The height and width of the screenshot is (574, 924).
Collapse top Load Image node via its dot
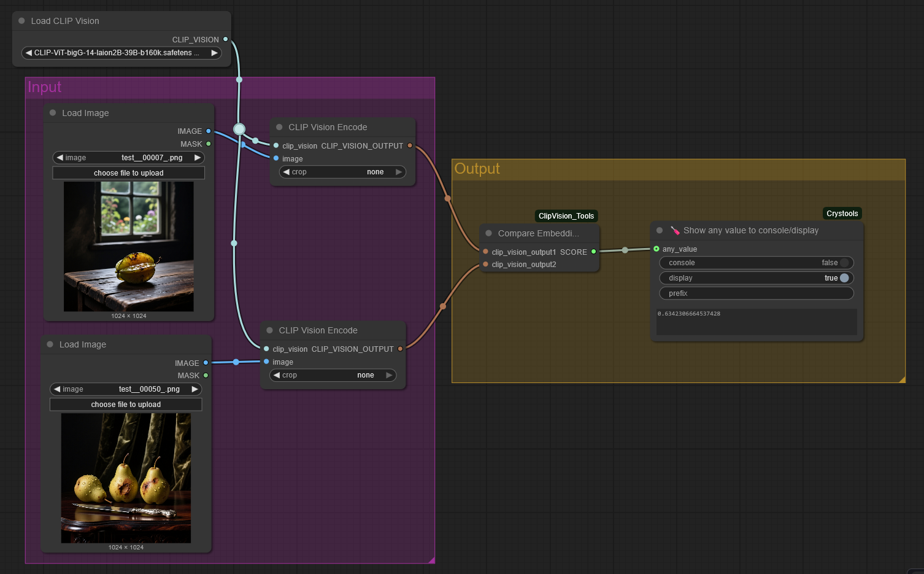pos(53,113)
